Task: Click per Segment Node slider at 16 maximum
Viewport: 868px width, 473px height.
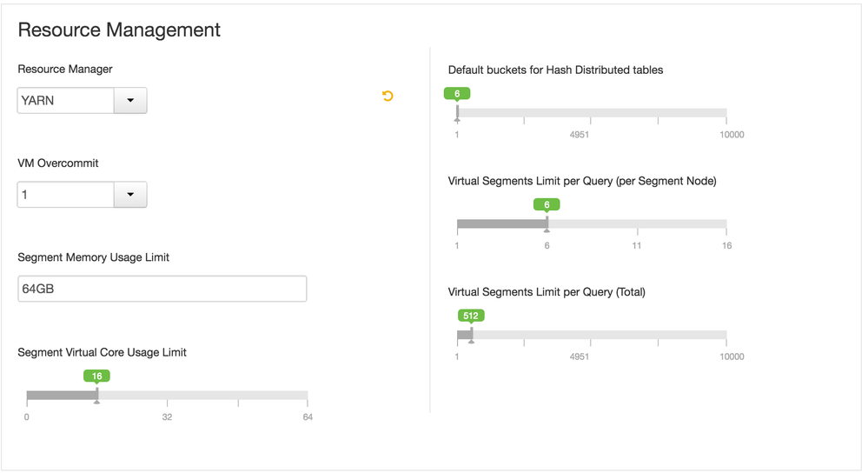Action: (x=726, y=224)
